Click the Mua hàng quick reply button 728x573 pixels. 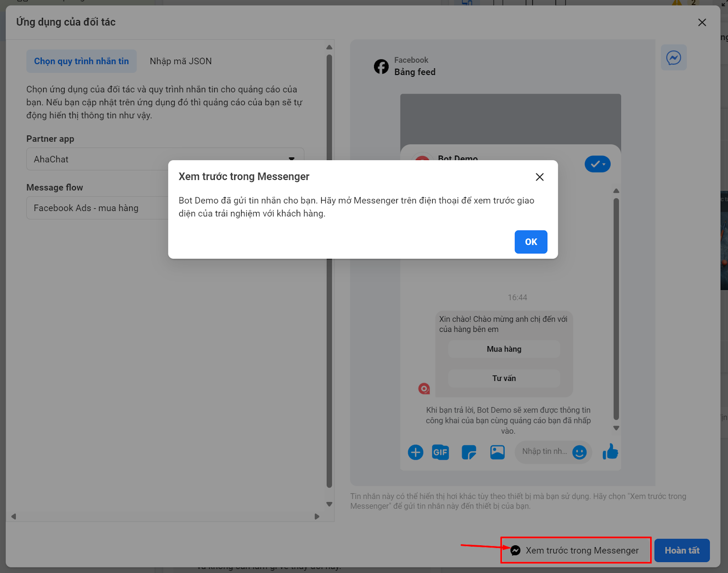point(504,349)
